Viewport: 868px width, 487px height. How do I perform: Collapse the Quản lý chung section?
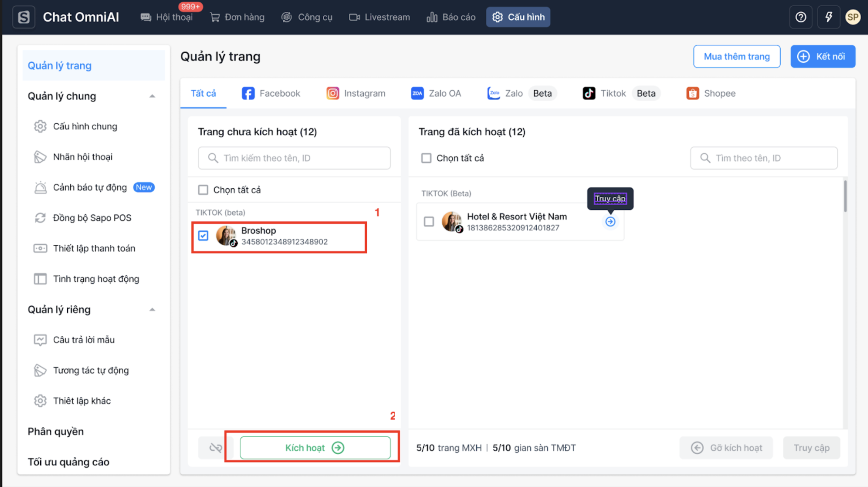pyautogui.click(x=152, y=96)
